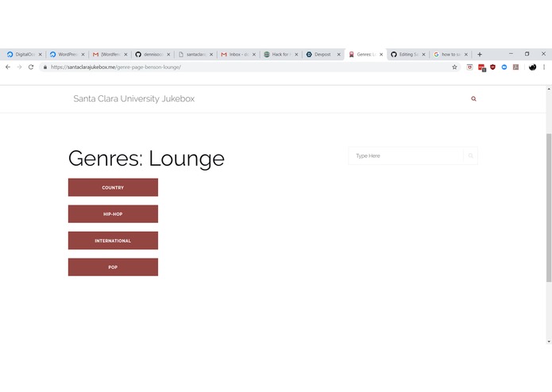Bookmark this page with star icon

tap(454, 67)
